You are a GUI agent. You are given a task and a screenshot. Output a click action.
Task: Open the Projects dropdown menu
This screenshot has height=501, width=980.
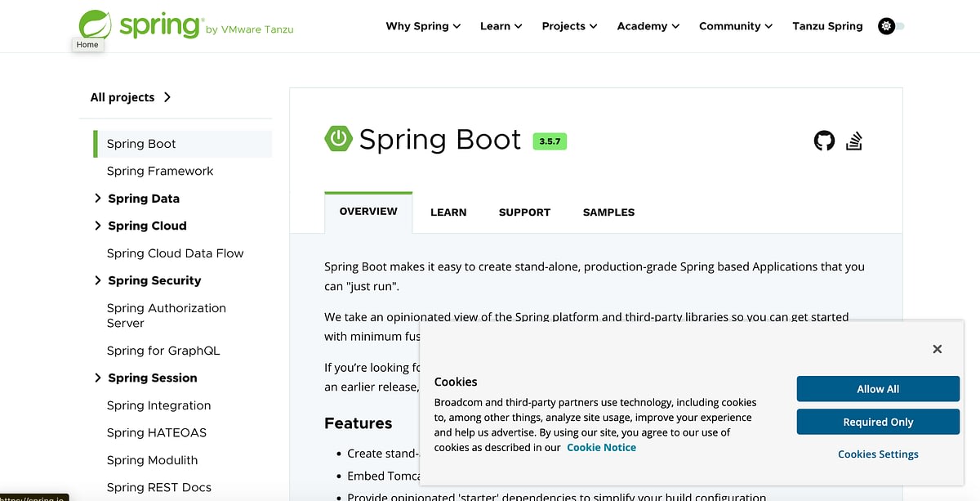coord(569,26)
